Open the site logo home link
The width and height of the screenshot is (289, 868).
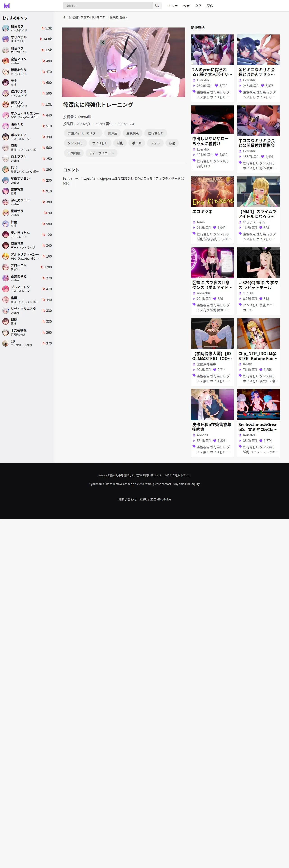pos(7,6)
